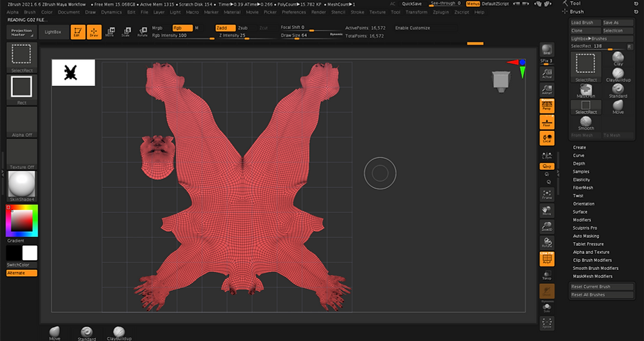The width and height of the screenshot is (644, 341).
Task: Select the Move transform icon in top shelf
Action: 110,32
